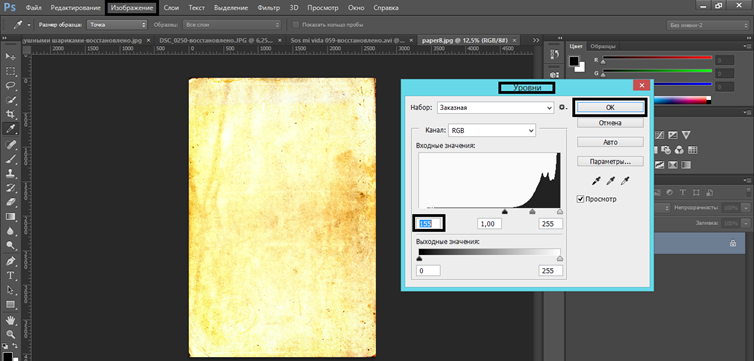754x361 pixels.
Task: Pick the white point eyedropper in Levels
Action: pyautogui.click(x=625, y=181)
